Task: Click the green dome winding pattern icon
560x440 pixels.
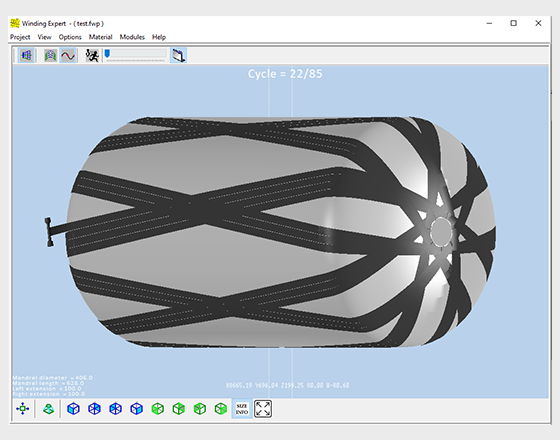Action: coord(50,55)
